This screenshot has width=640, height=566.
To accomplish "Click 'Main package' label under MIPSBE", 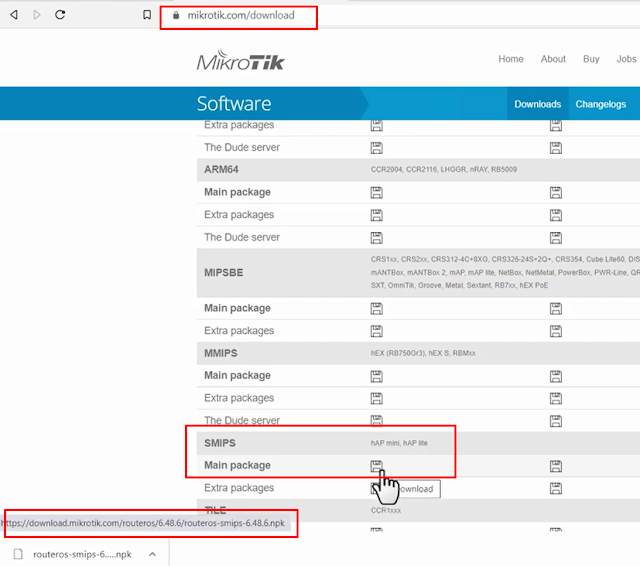I will pyautogui.click(x=237, y=308).
